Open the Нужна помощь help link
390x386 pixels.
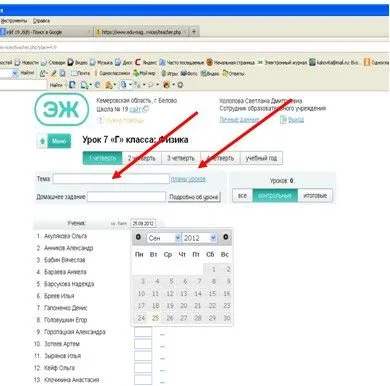(121, 120)
